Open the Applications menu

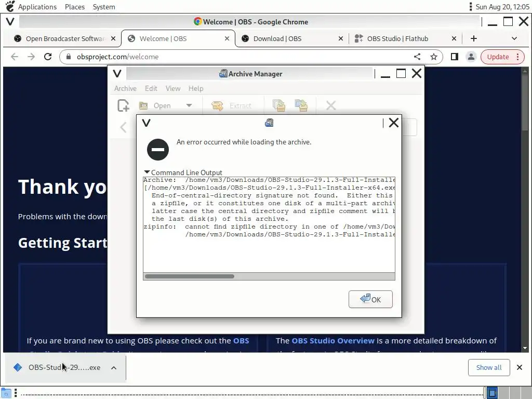click(x=37, y=7)
